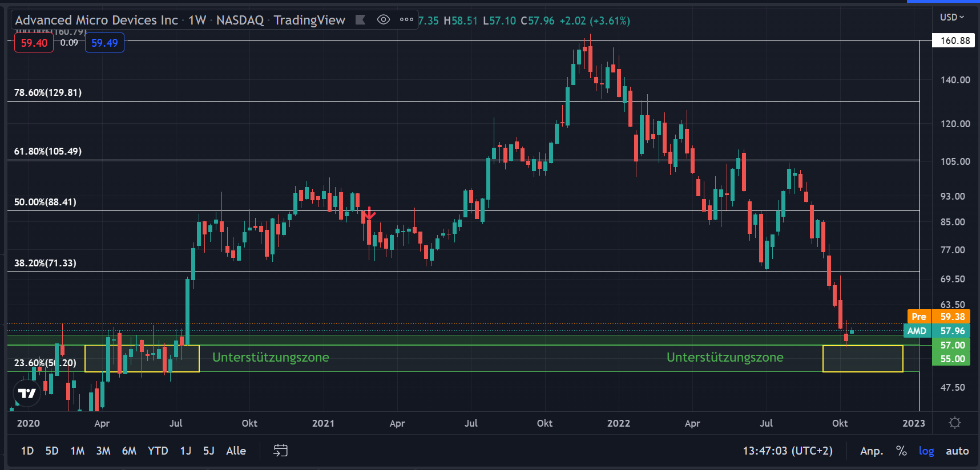Image resolution: width=980 pixels, height=470 pixels.
Task: Click the TradingView logo on the chart
Action: point(27,393)
